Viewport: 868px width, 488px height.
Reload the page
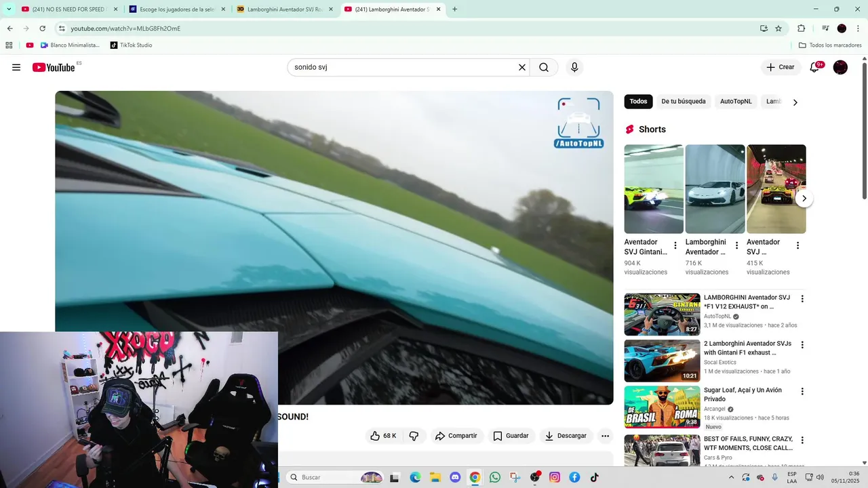coord(42,28)
